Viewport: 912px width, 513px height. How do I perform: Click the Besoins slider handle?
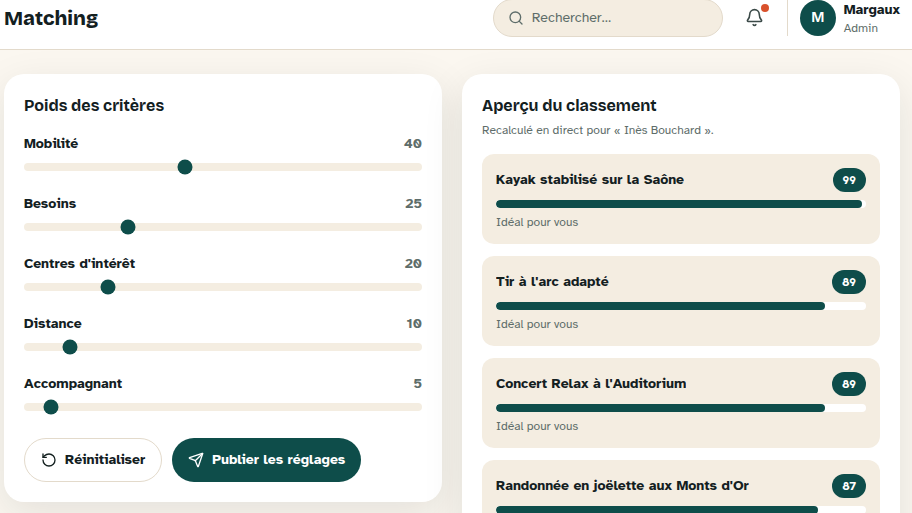pyautogui.click(x=128, y=227)
